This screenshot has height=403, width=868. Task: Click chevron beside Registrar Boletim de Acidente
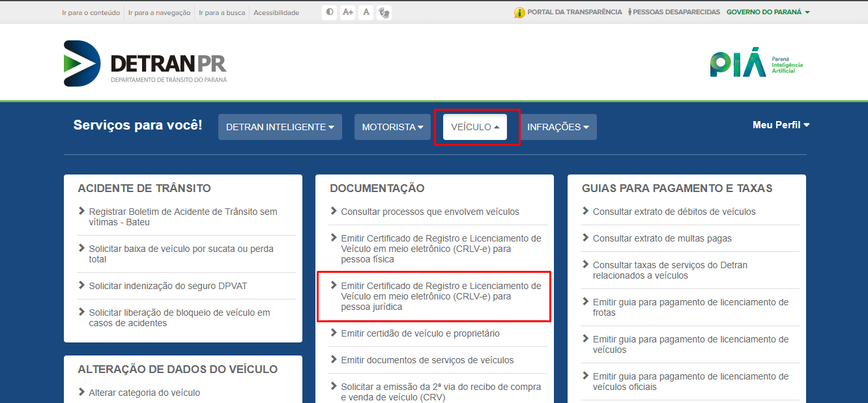click(81, 211)
